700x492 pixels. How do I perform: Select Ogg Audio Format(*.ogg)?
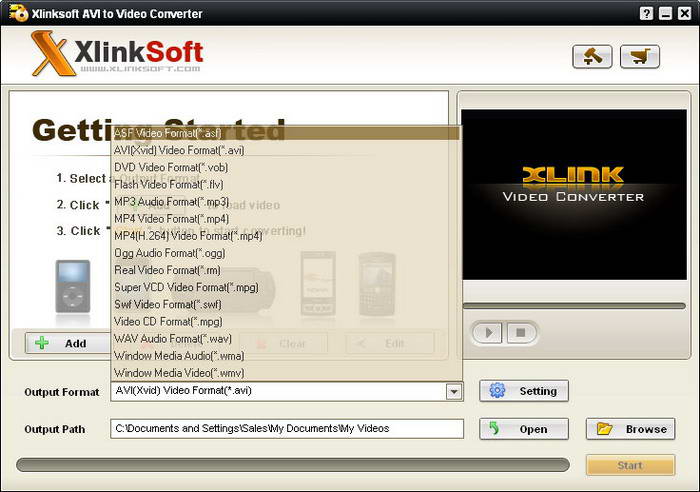[x=286, y=253]
